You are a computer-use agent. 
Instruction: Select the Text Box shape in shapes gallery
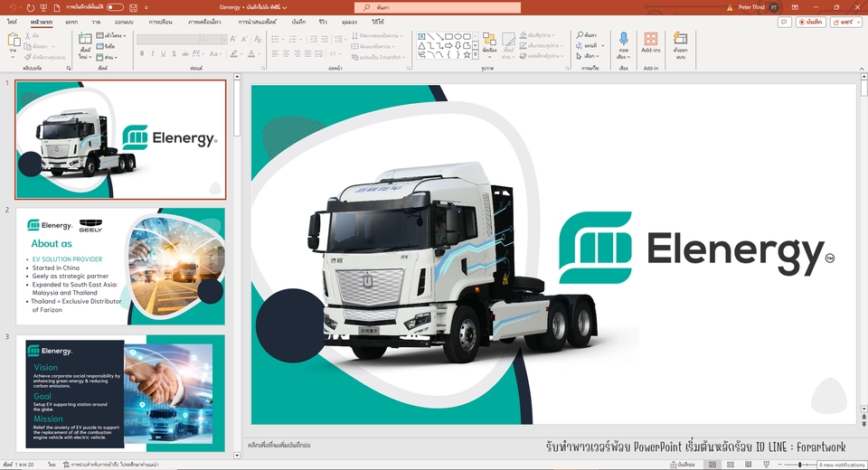[x=421, y=36]
